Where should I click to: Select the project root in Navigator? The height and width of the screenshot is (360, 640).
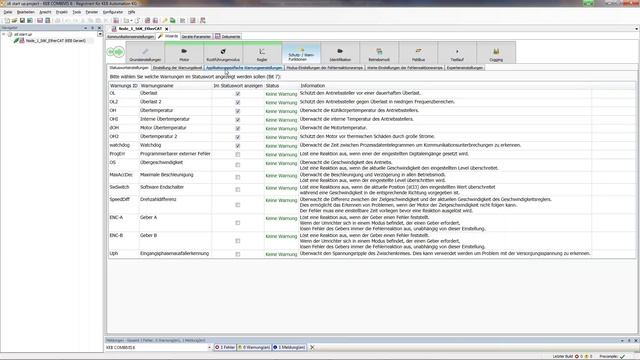tap(23, 34)
